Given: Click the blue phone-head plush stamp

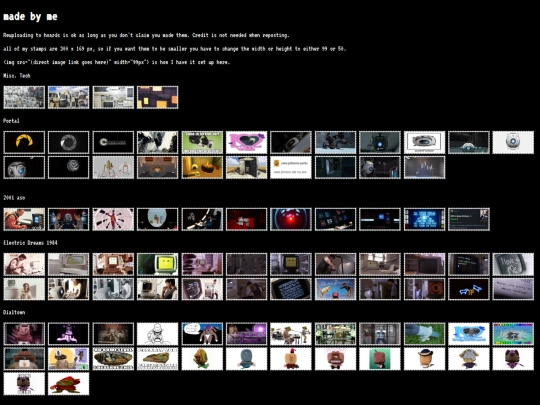Looking at the screenshot, I should [x=246, y=359].
